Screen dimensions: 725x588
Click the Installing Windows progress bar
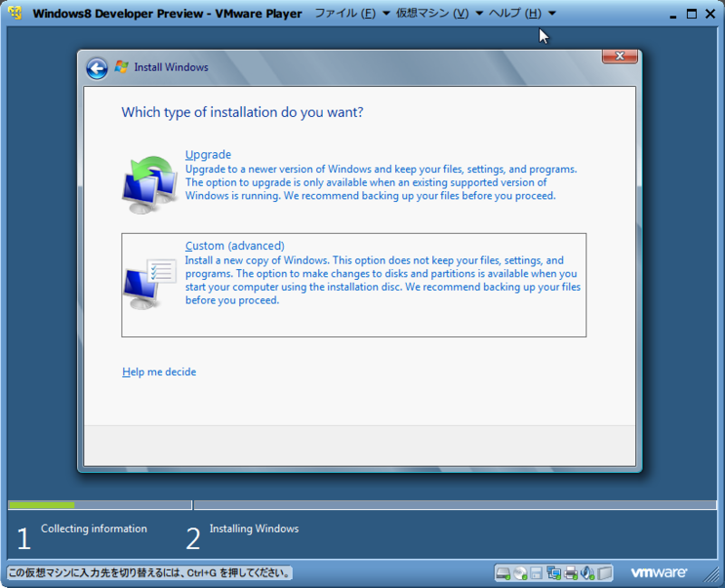click(x=455, y=505)
